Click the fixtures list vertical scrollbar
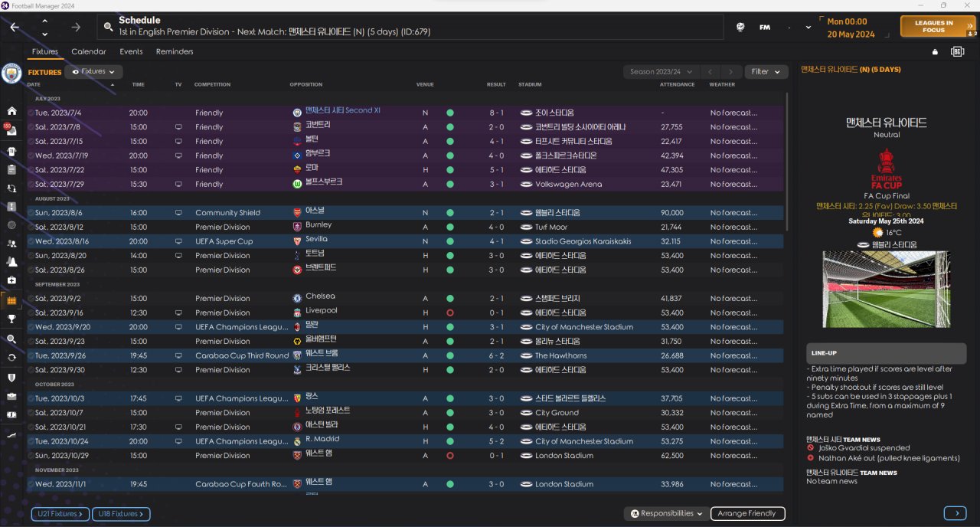This screenshot has height=527, width=980. [x=788, y=162]
